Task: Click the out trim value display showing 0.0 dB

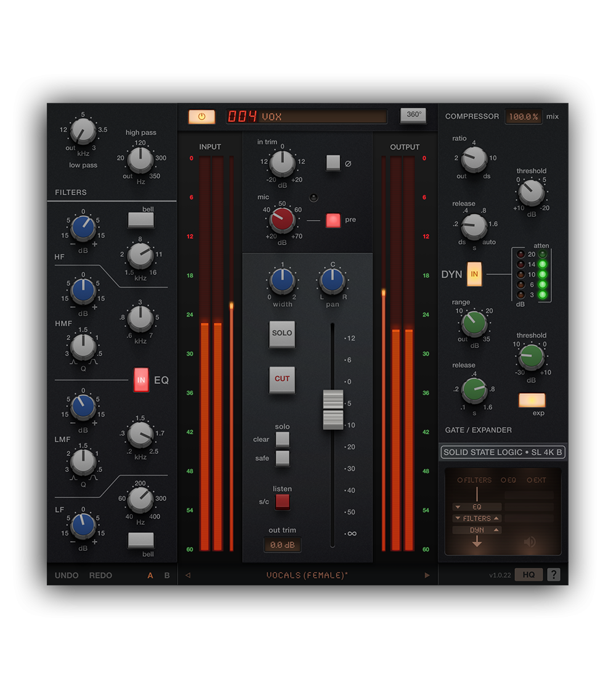Action: point(282,545)
